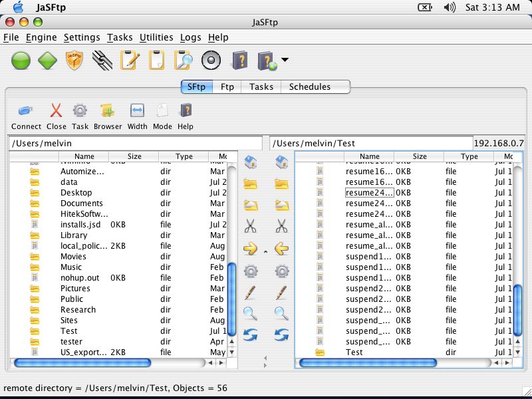Open the Engine menu
Viewport: 532px width, 399px height.
(41, 37)
